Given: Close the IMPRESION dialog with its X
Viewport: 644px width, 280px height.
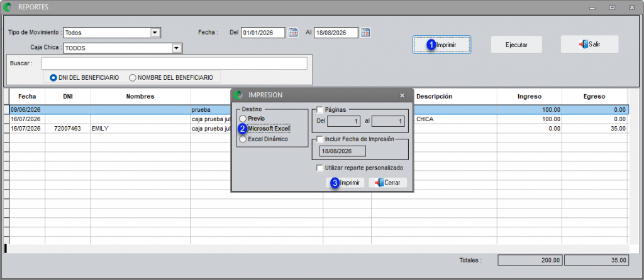Looking at the screenshot, I should (402, 95).
